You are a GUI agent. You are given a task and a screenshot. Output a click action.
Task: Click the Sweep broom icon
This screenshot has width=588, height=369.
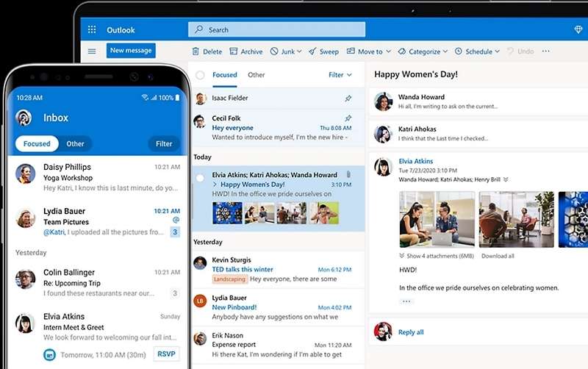click(312, 51)
